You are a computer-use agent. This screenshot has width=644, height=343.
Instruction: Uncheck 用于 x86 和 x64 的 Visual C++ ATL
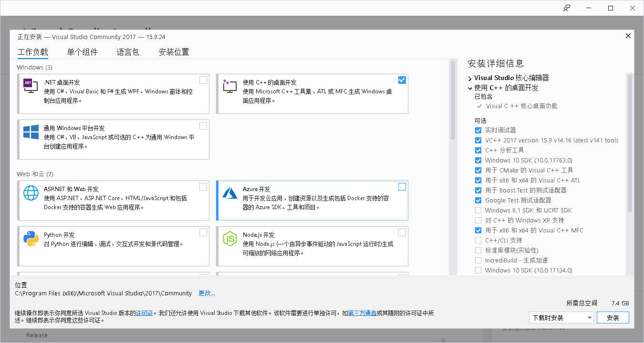click(478, 180)
